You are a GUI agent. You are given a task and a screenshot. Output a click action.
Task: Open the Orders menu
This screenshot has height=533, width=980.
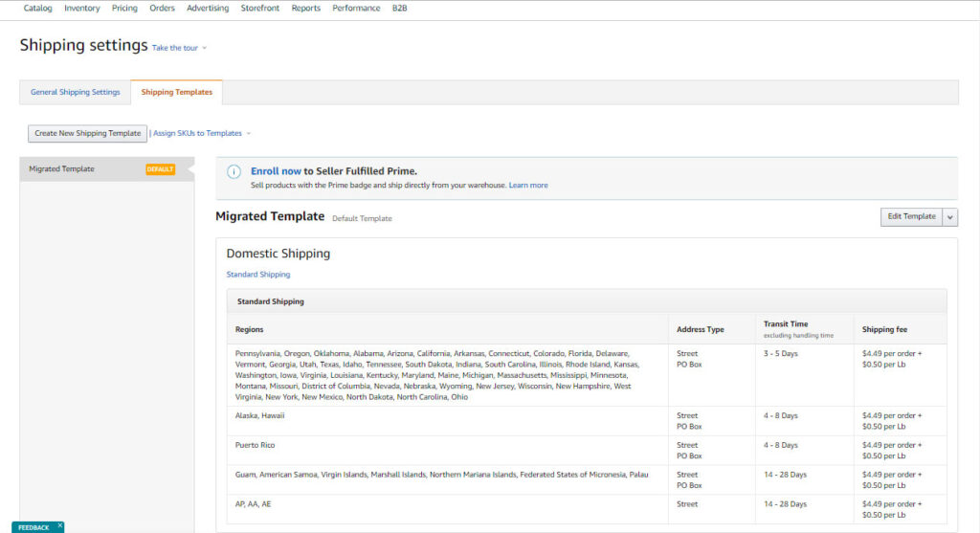(162, 8)
